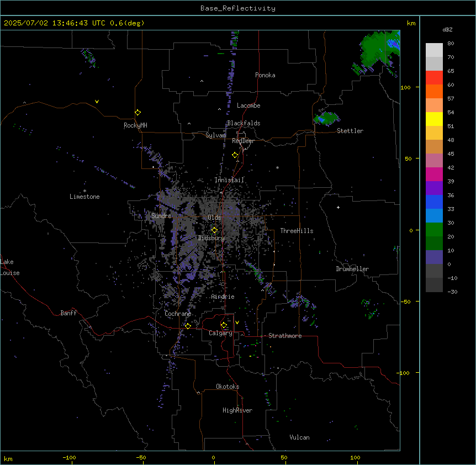Click the Calgary city label
Screen dimensions: 476x465
[220, 333]
